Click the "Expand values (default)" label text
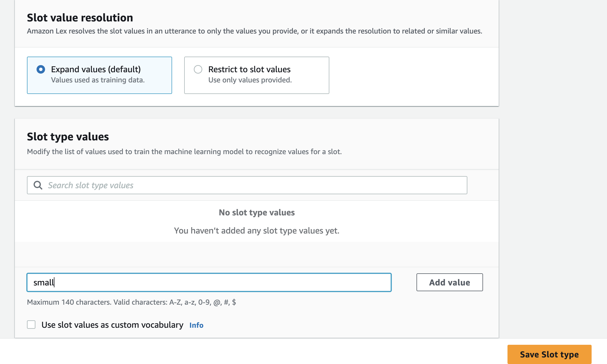607x364 pixels. tap(96, 69)
